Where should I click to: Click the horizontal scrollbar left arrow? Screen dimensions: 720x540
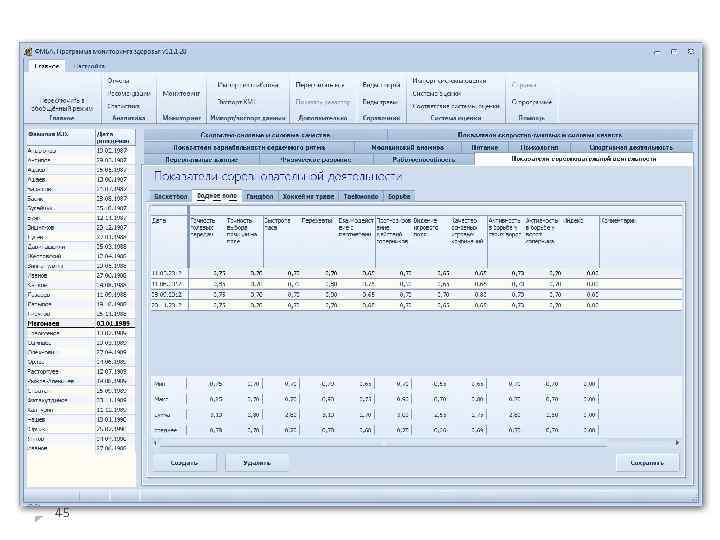tap(155, 443)
